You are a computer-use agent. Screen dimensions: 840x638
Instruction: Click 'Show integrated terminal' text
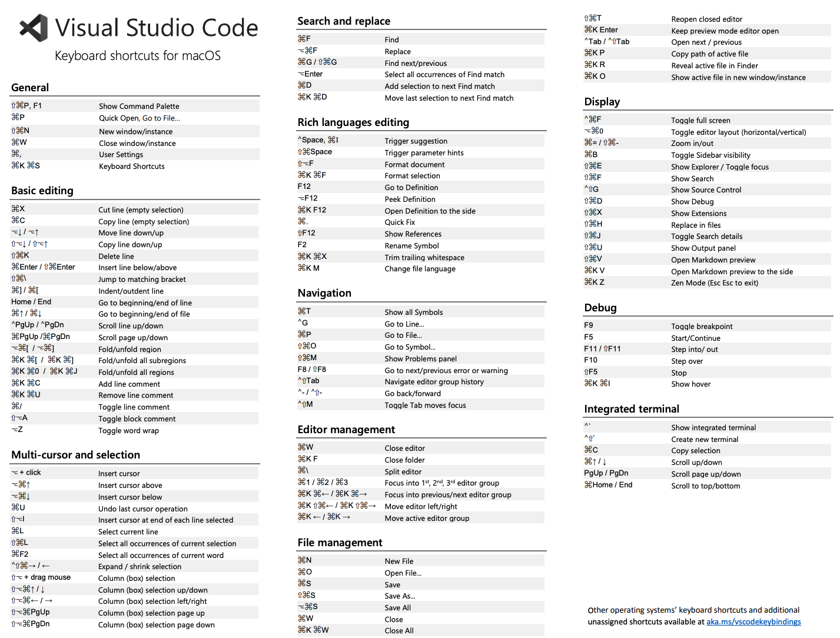(713, 428)
